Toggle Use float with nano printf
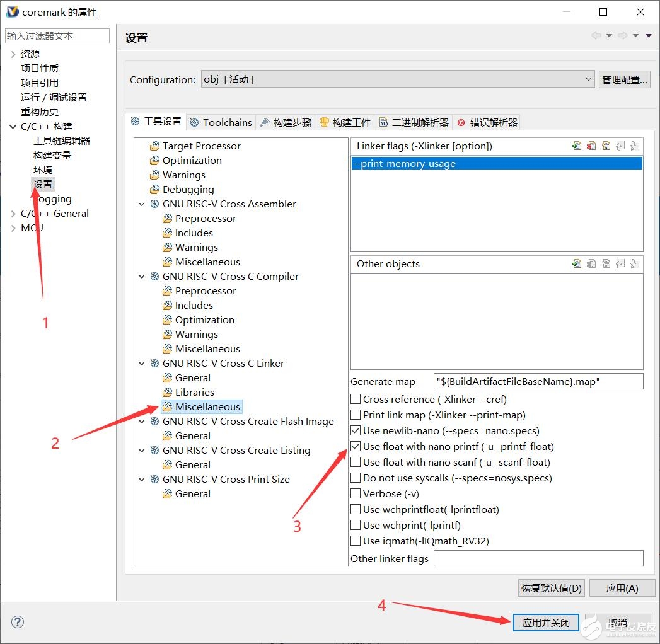This screenshot has width=660, height=644. (x=356, y=446)
